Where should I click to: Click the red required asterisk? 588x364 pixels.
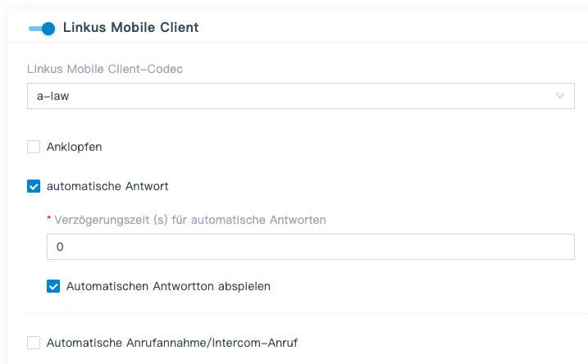point(49,219)
